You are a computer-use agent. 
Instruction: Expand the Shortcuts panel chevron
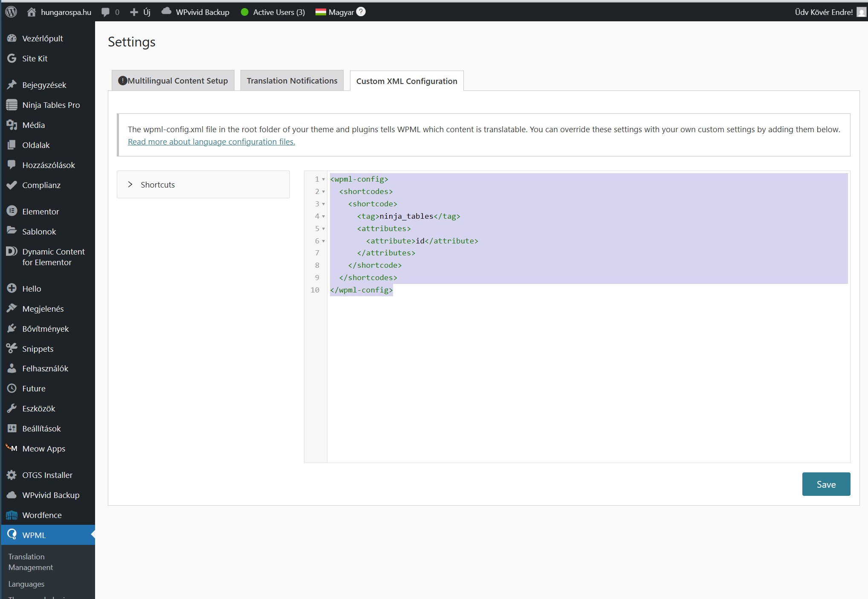pos(130,185)
